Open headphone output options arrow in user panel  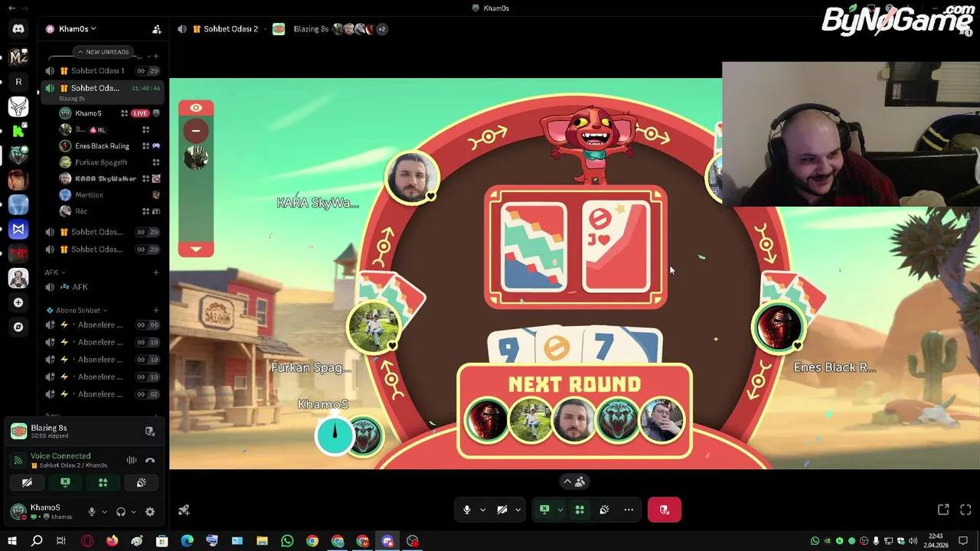click(133, 512)
